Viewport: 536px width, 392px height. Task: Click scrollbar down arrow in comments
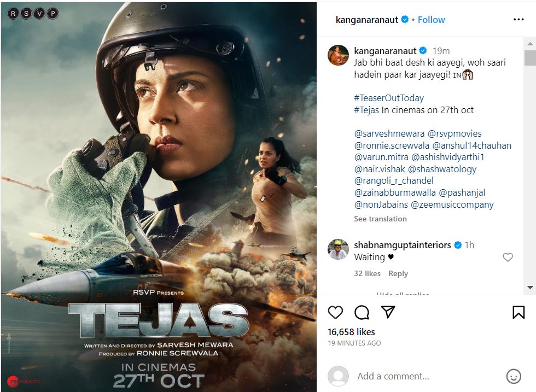(x=530, y=288)
